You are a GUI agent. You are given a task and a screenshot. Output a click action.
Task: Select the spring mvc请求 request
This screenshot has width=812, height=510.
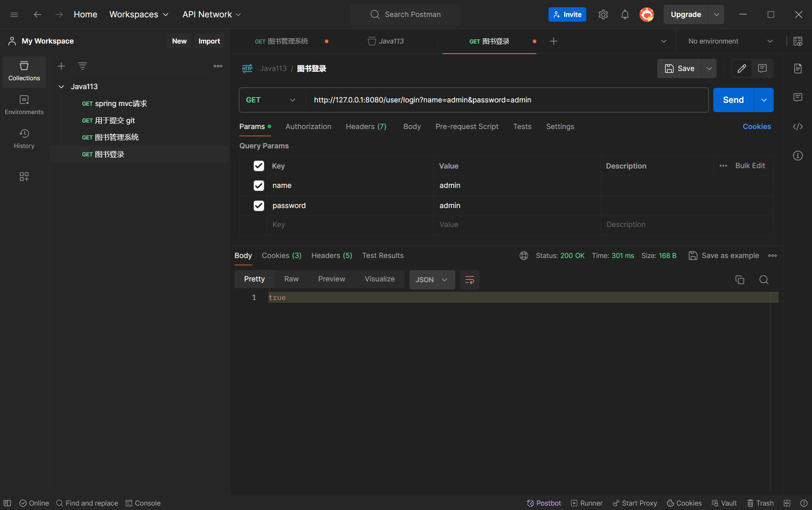pos(139,104)
